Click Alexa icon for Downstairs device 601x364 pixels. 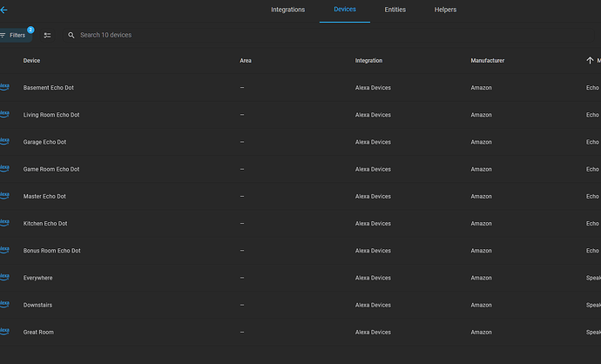(x=4, y=305)
